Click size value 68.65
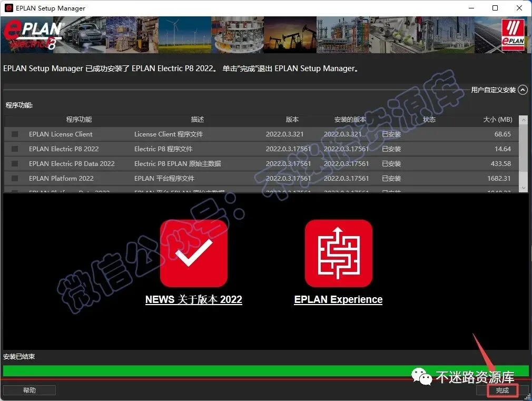Image resolution: width=532 pixels, height=401 pixels. 503,134
